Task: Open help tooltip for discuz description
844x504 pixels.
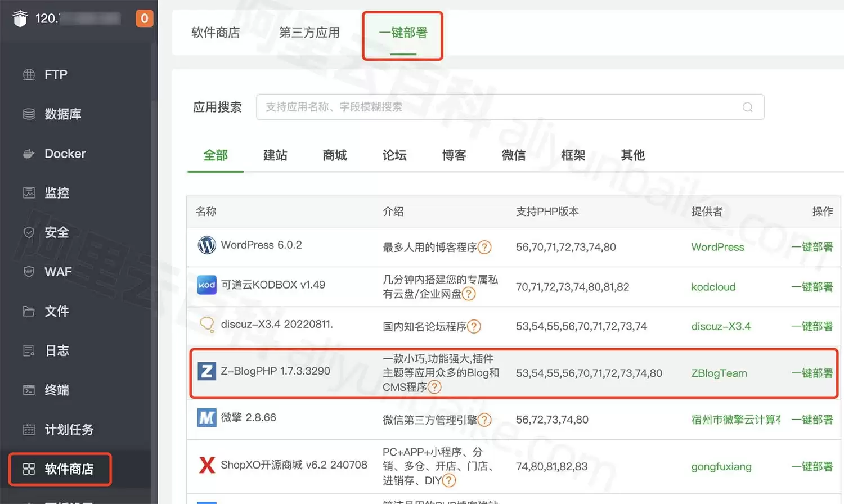Action: tap(474, 327)
